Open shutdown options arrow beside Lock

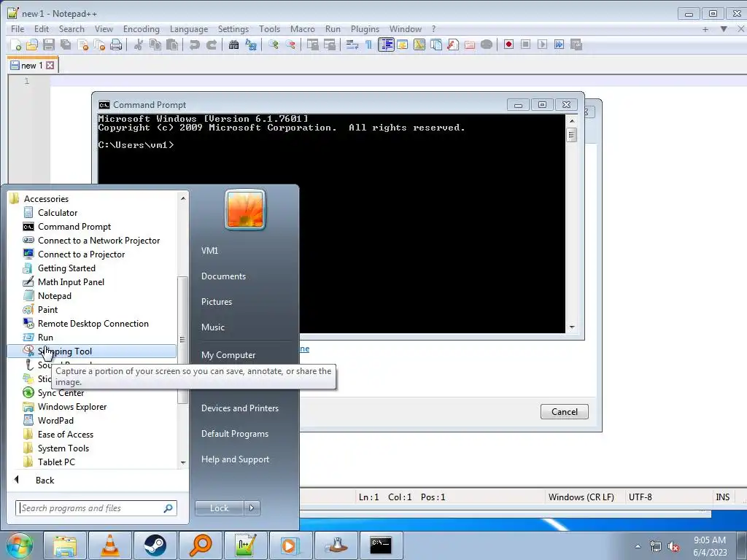(252, 508)
